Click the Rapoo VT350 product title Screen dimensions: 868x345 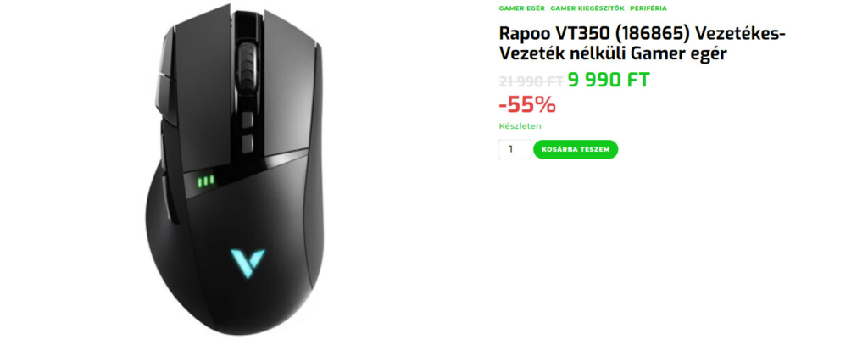643,44
